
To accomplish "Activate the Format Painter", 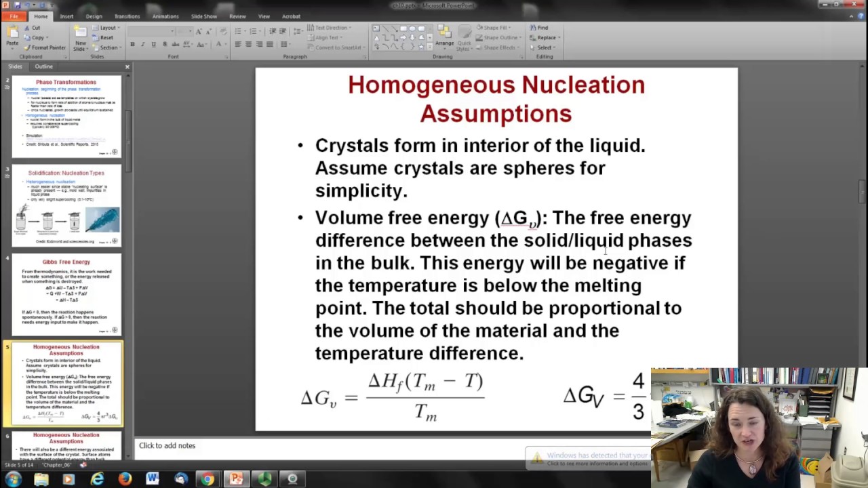I will tap(45, 47).
